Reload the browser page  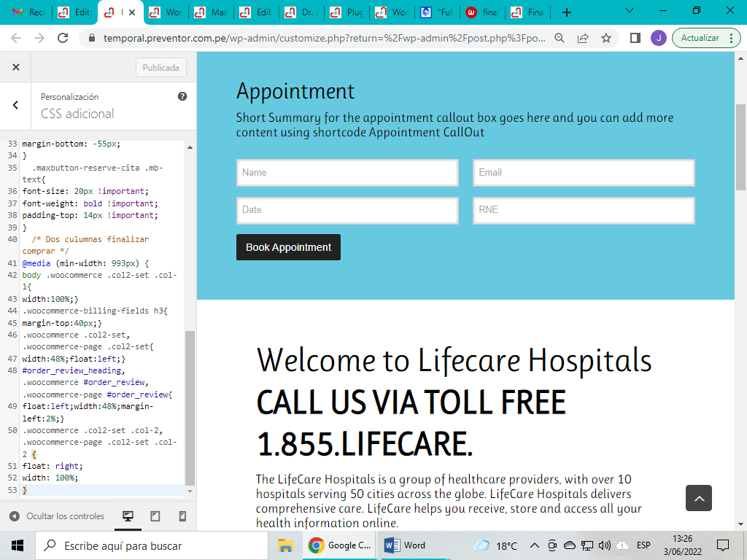click(63, 38)
